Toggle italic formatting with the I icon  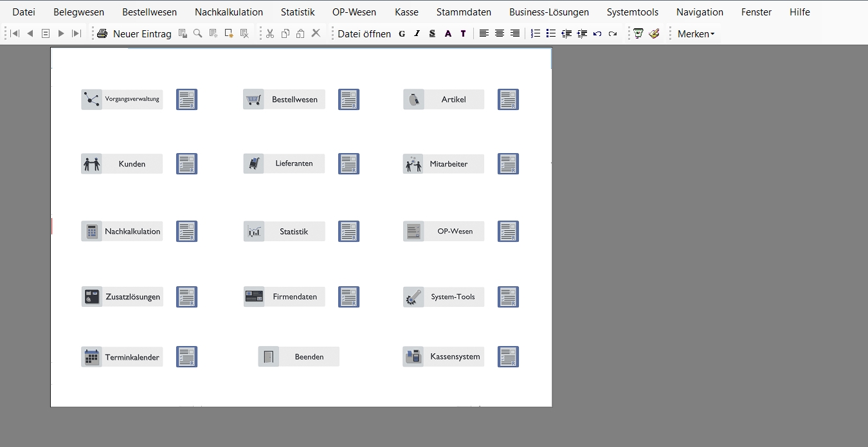tap(417, 33)
